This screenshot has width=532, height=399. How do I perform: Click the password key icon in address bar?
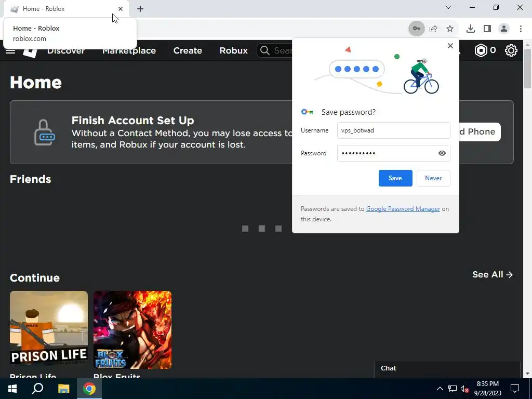[x=416, y=29]
